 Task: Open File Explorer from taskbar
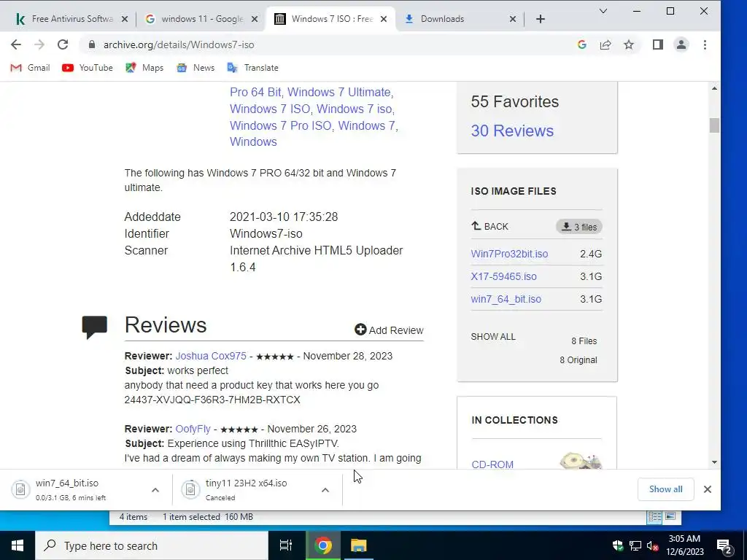(x=358, y=545)
